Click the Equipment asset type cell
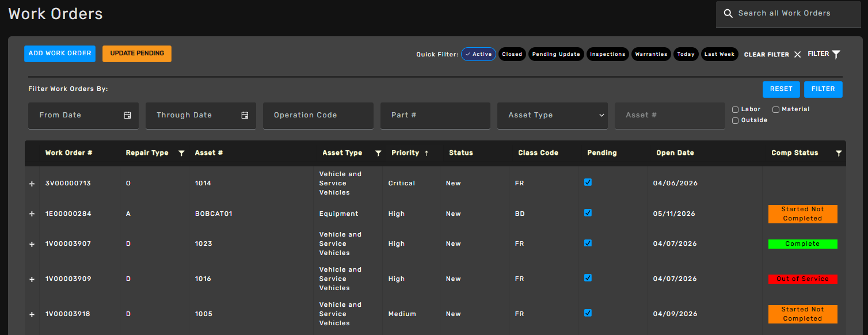The height and width of the screenshot is (335, 868). tap(339, 214)
